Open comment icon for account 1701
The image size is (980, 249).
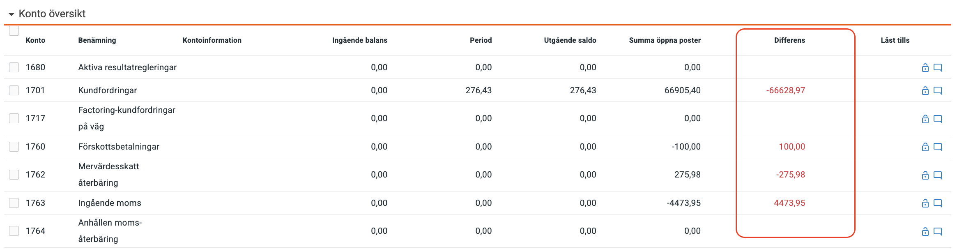coord(938,91)
